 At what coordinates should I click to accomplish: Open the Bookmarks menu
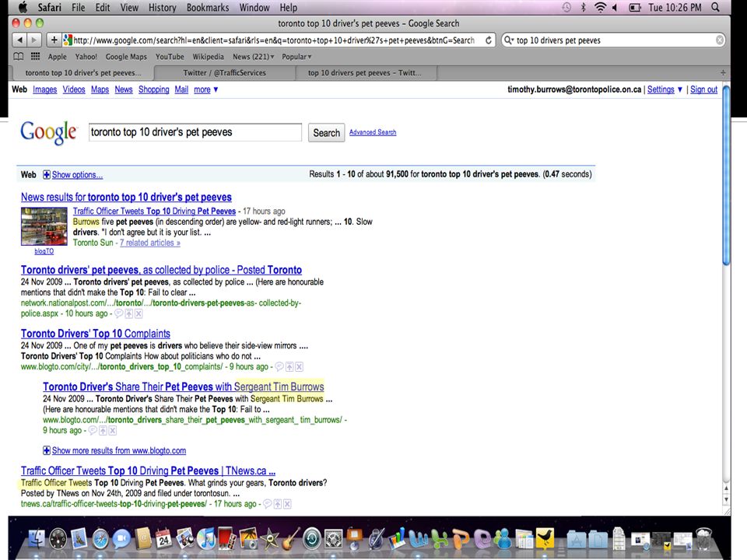208,8
